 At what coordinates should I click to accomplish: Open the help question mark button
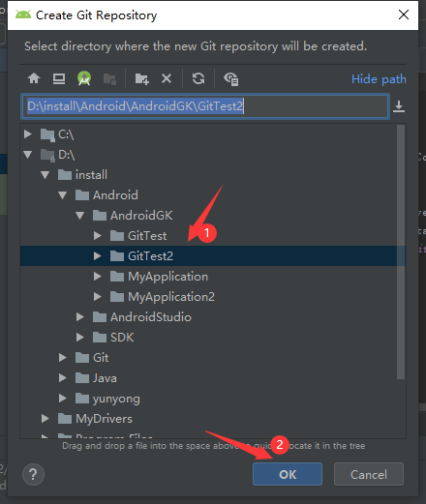[33, 474]
